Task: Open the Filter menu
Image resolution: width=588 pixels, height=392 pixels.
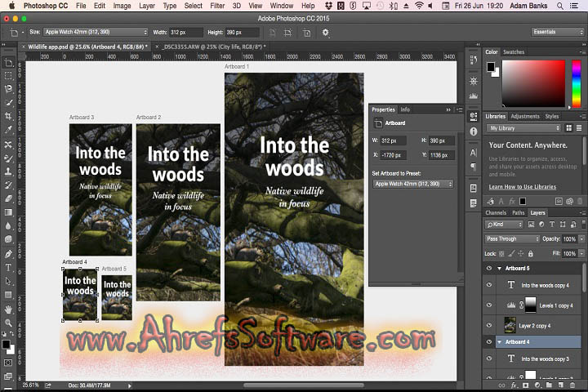Action: [216, 6]
